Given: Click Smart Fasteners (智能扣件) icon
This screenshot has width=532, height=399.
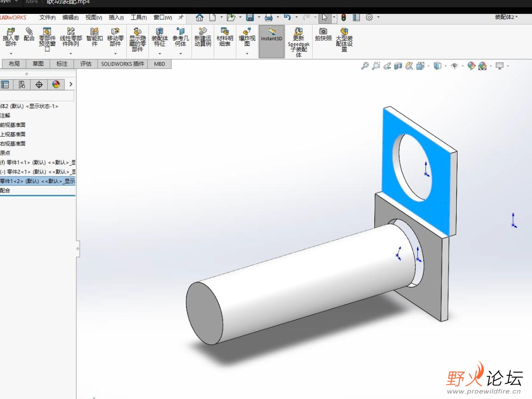Looking at the screenshot, I should (94, 37).
